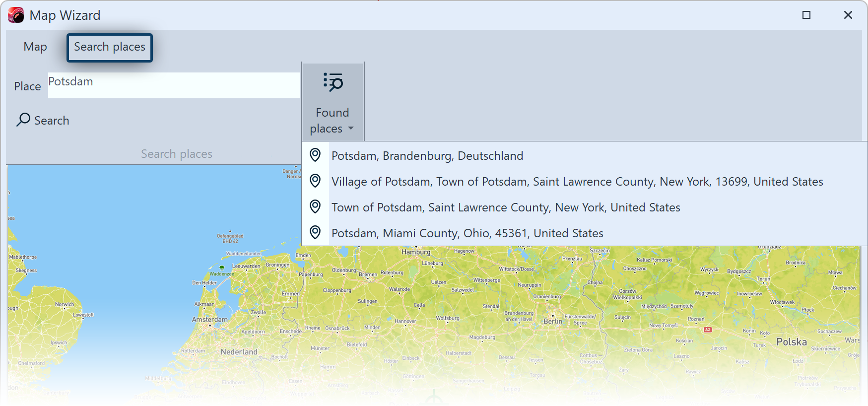Choose Village of Potsdam, New York 13699 result
This screenshot has height=406, width=868.
[584, 181]
